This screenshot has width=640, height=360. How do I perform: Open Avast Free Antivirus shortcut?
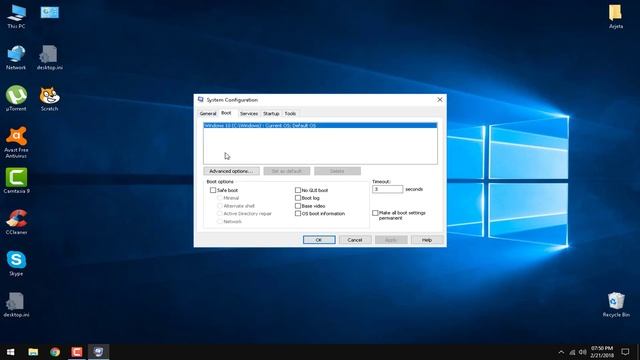pyautogui.click(x=16, y=142)
